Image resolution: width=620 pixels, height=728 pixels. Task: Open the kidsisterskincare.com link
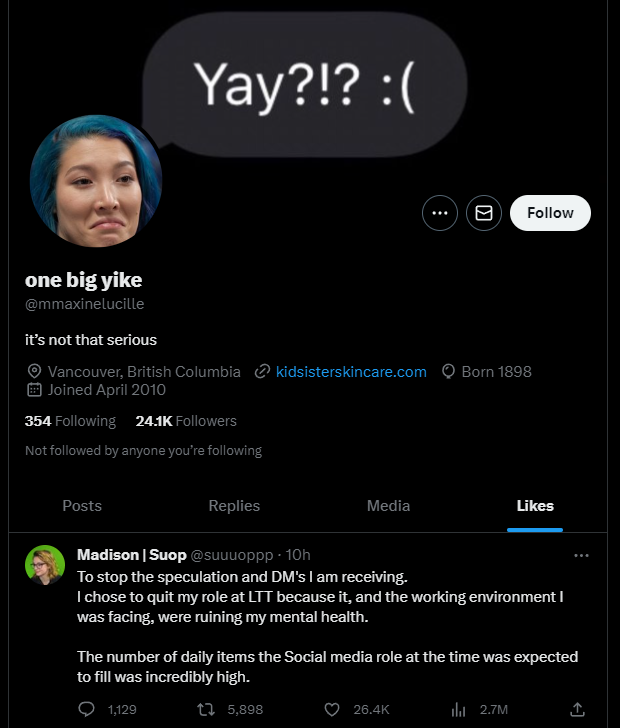(351, 372)
